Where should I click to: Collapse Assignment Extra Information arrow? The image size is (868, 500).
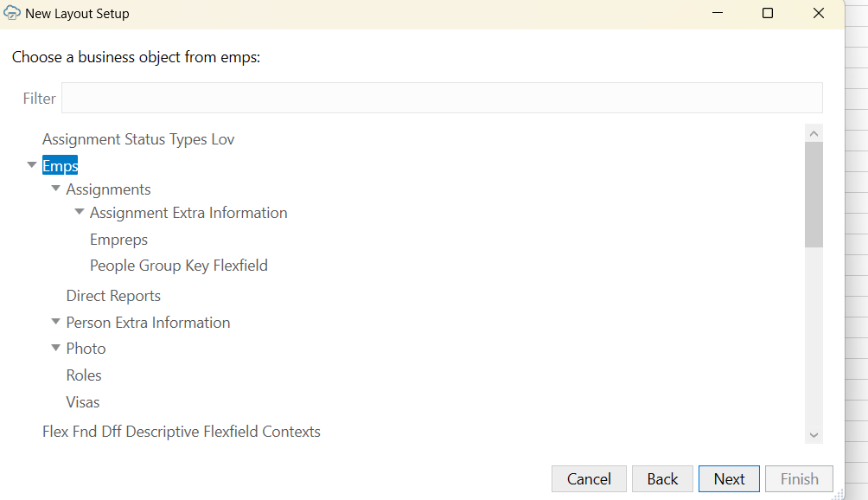click(80, 212)
